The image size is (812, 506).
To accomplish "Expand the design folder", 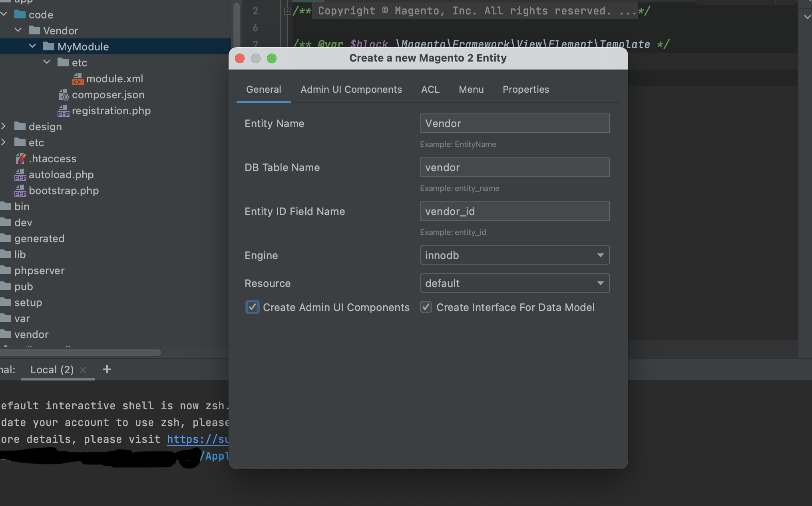I will coord(4,126).
